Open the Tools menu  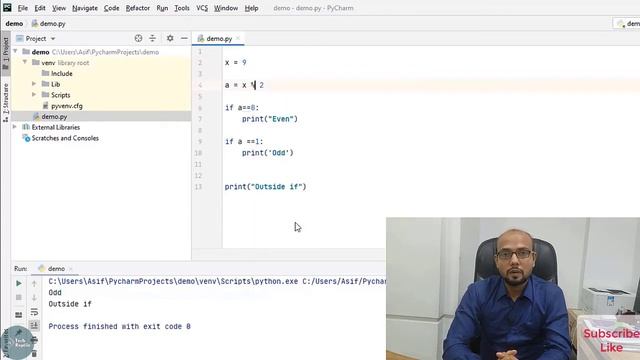click(182, 8)
